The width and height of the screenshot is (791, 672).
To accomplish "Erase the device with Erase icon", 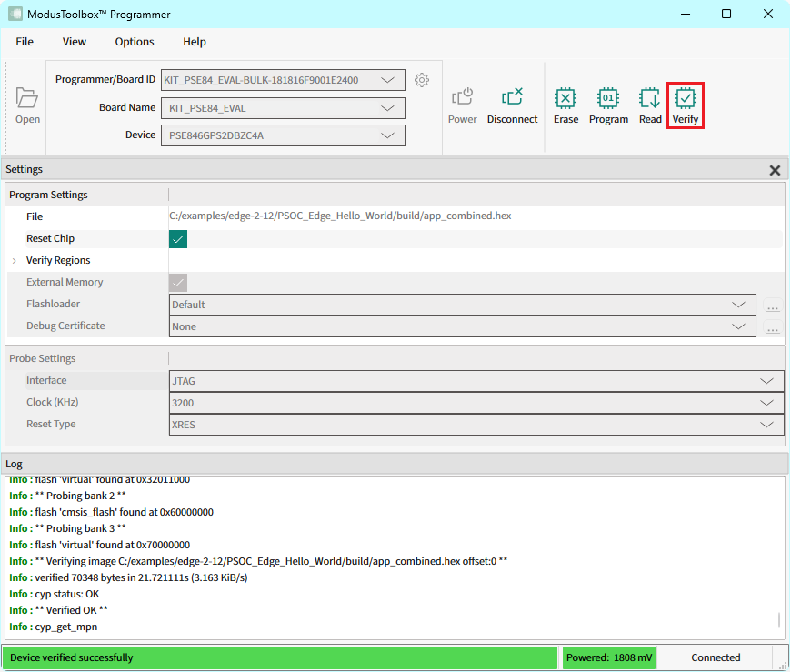I will click(566, 98).
